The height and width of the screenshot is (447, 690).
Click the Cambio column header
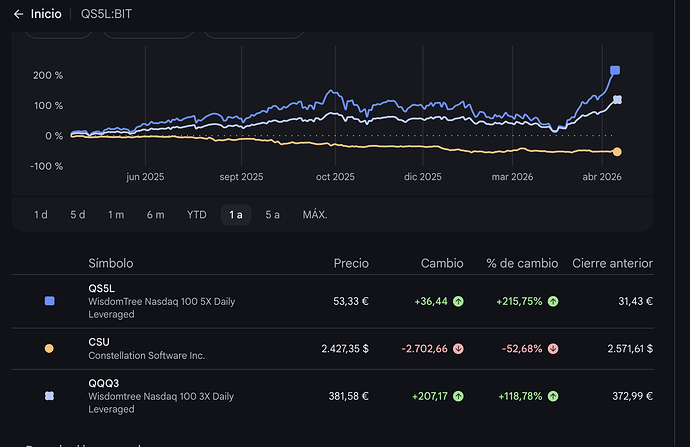[442, 263]
